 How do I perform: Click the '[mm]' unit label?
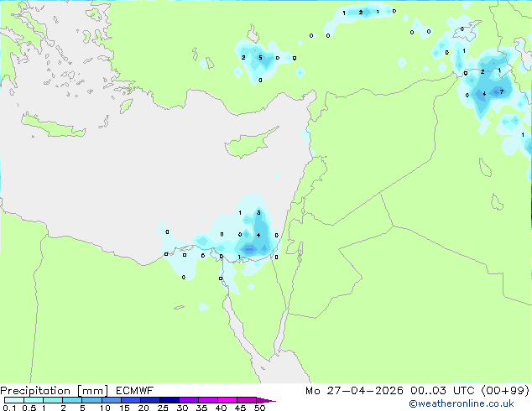click(92, 391)
